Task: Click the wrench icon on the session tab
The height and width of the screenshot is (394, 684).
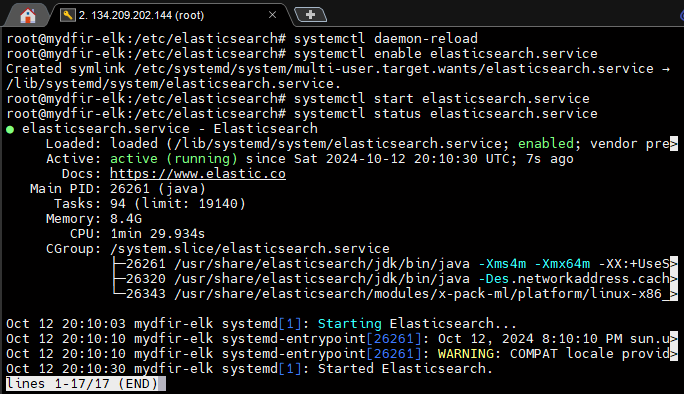Action: pos(68,15)
